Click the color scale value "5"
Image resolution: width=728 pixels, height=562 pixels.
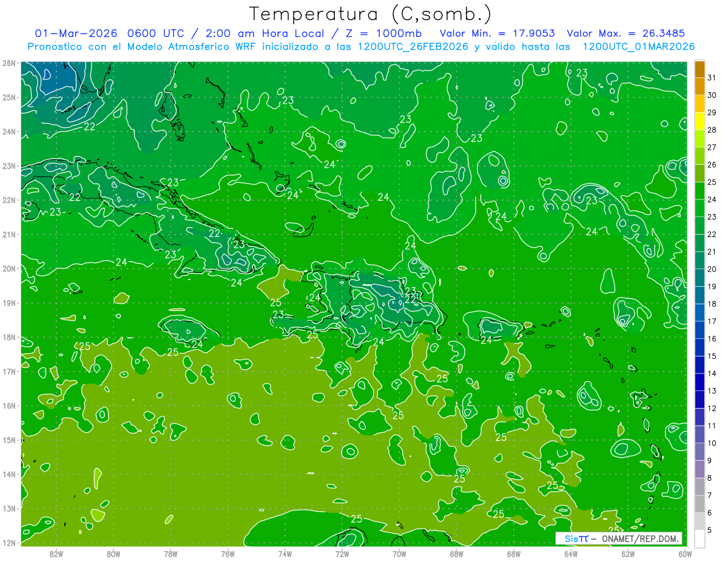710,530
